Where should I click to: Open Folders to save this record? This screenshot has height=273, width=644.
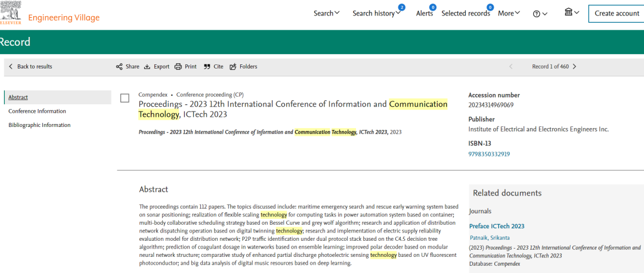233,67
